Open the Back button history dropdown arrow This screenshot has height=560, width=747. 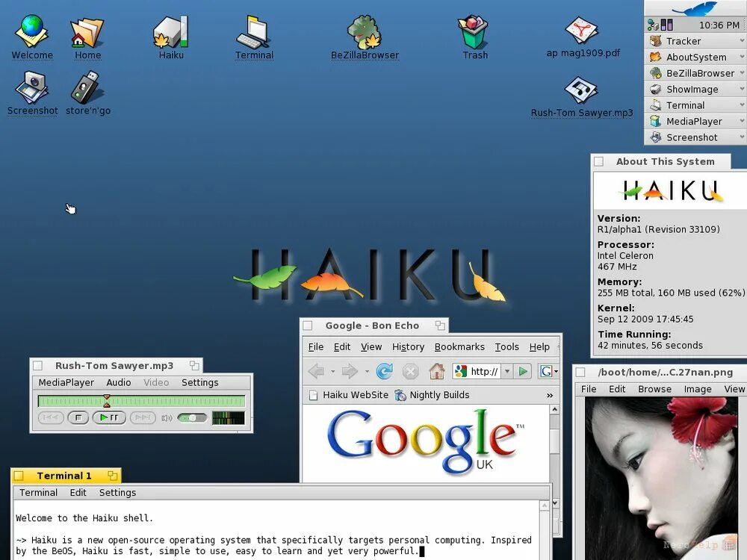[332, 371]
